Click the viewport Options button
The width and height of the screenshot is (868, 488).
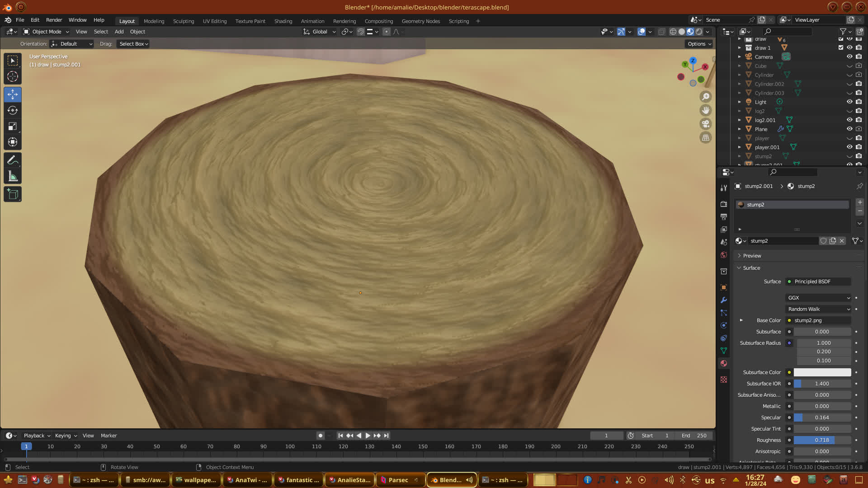(x=699, y=44)
